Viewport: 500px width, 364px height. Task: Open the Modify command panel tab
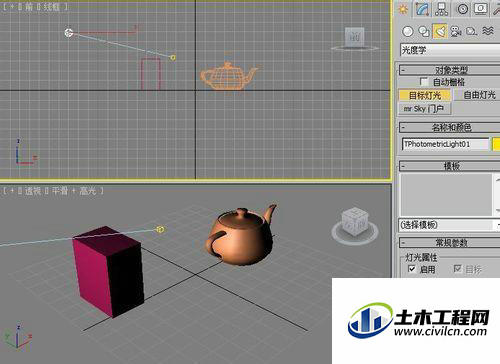coord(422,9)
